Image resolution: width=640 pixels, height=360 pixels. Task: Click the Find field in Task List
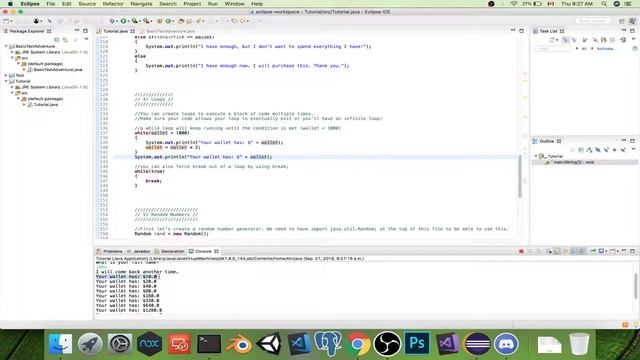(553, 49)
